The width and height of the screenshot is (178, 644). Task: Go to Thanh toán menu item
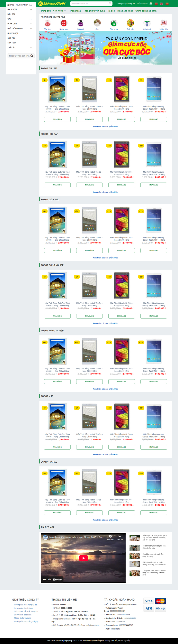75,11
